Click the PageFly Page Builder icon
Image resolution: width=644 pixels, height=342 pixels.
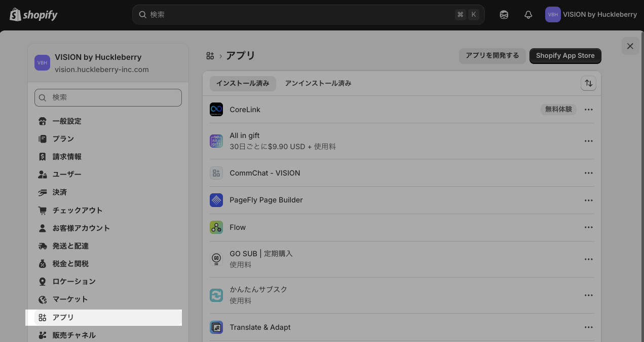tap(216, 200)
